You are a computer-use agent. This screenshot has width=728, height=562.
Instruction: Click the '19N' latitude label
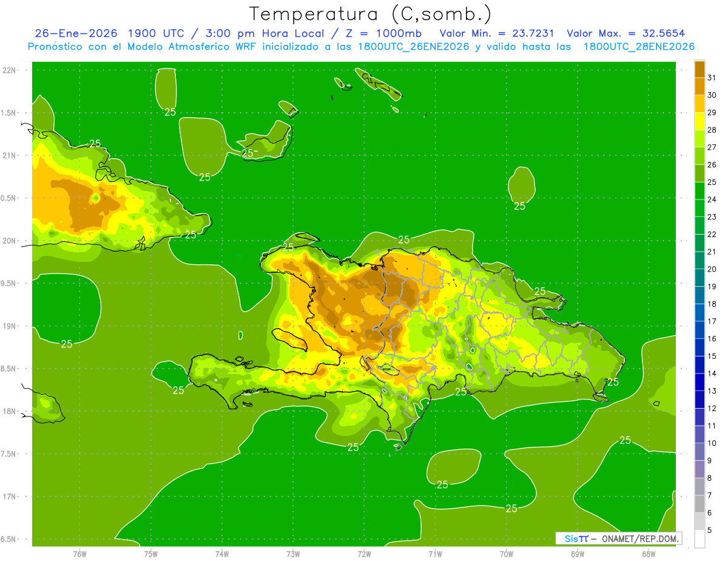tap(10, 326)
